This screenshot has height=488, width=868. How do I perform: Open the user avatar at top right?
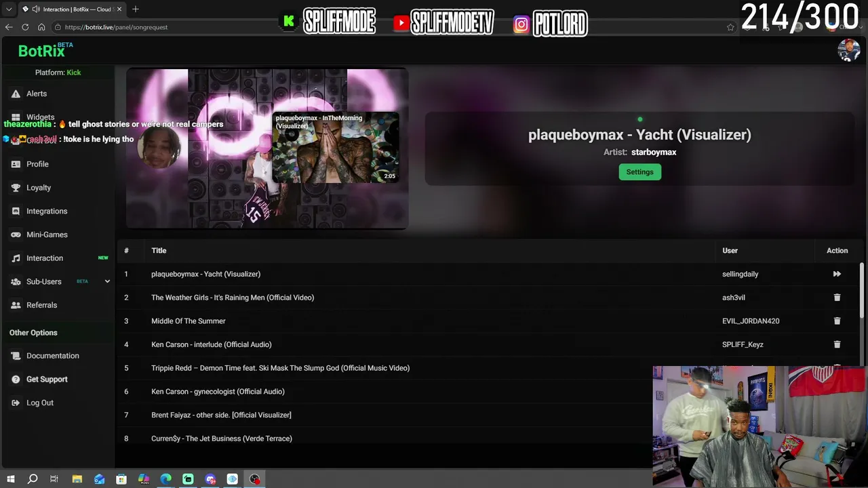click(x=848, y=50)
